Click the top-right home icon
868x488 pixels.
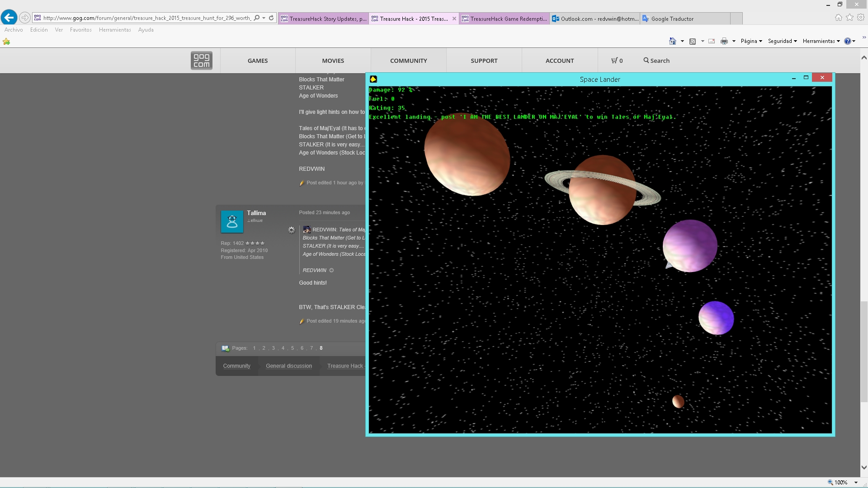pos(839,18)
